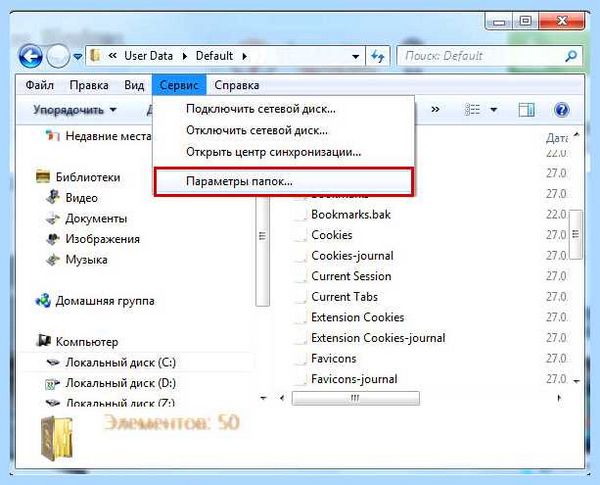Select Локальный диск (C:)
This screenshot has height=485, width=600.
pyautogui.click(x=121, y=363)
